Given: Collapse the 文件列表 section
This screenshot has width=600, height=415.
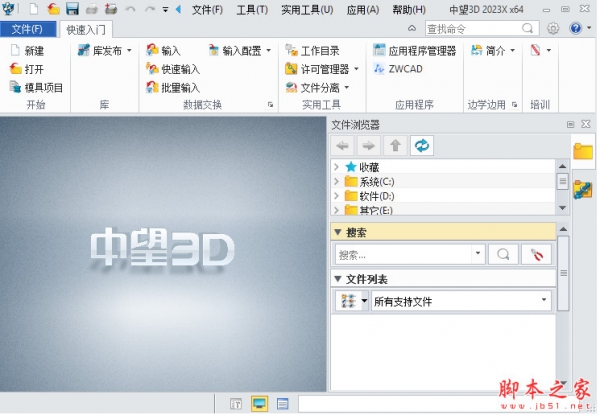Looking at the screenshot, I should click(x=338, y=279).
